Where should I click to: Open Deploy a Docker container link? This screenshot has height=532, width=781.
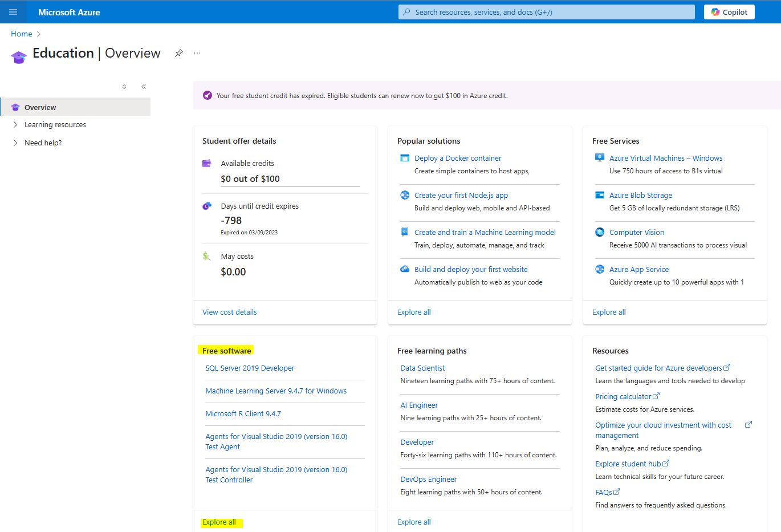[x=458, y=158]
